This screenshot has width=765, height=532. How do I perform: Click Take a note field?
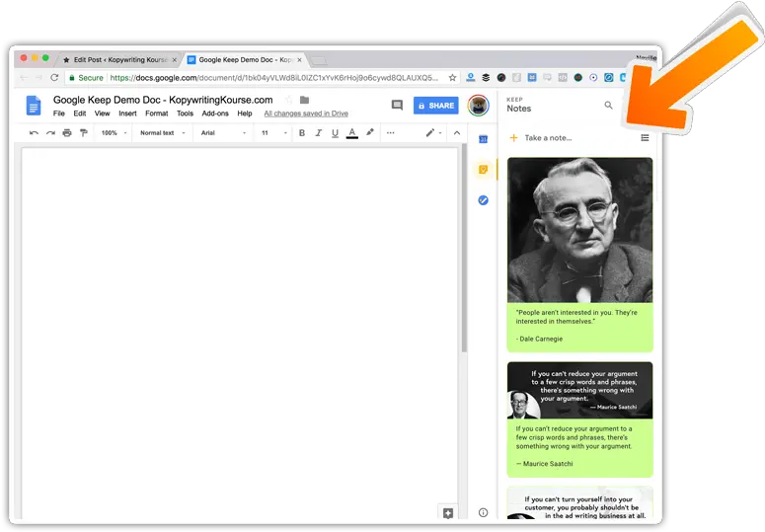coord(548,138)
